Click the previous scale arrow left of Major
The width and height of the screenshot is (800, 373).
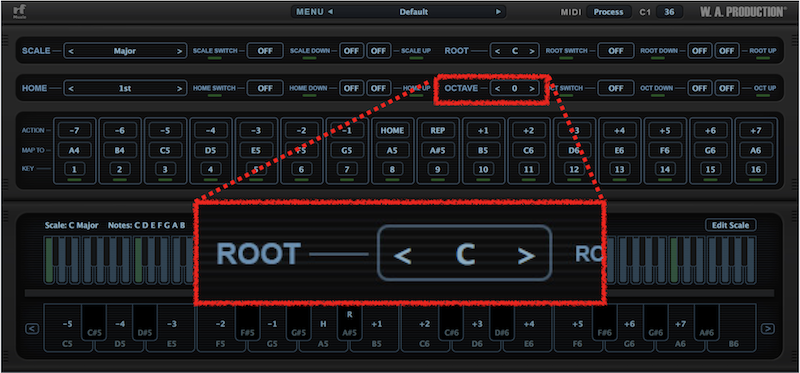71,51
